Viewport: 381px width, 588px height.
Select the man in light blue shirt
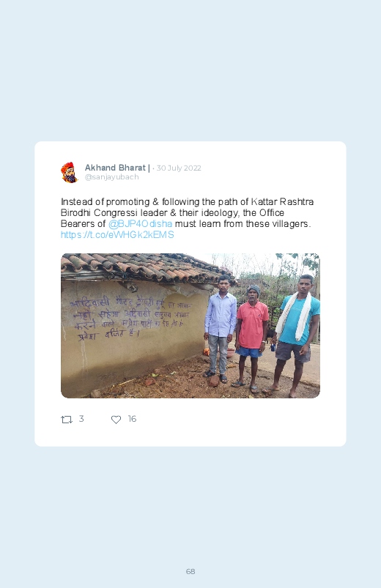click(220, 329)
